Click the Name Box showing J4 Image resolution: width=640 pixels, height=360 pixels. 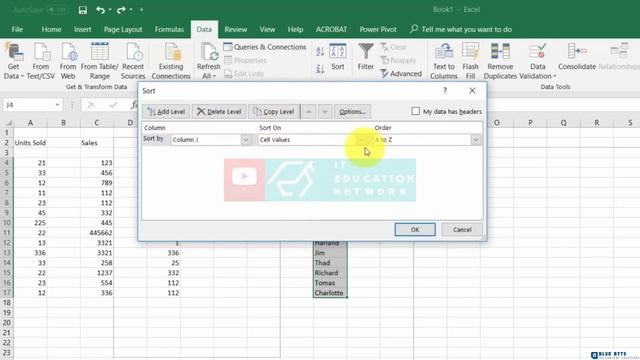pyautogui.click(x=29, y=105)
